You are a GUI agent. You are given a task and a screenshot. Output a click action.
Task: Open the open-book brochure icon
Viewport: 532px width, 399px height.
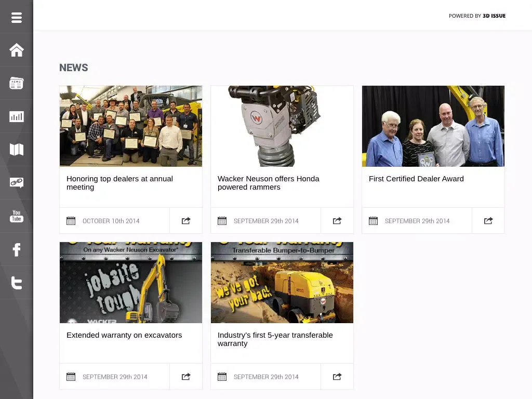pyautogui.click(x=16, y=149)
